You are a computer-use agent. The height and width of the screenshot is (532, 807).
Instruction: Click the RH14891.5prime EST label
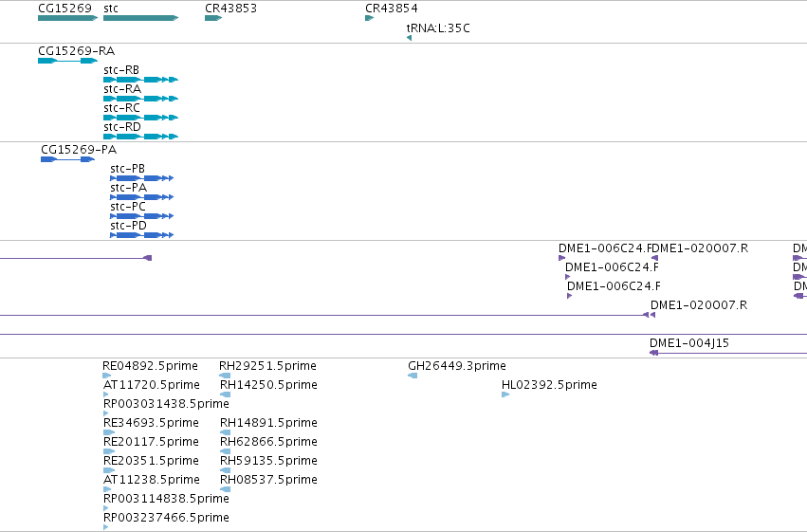(x=268, y=423)
